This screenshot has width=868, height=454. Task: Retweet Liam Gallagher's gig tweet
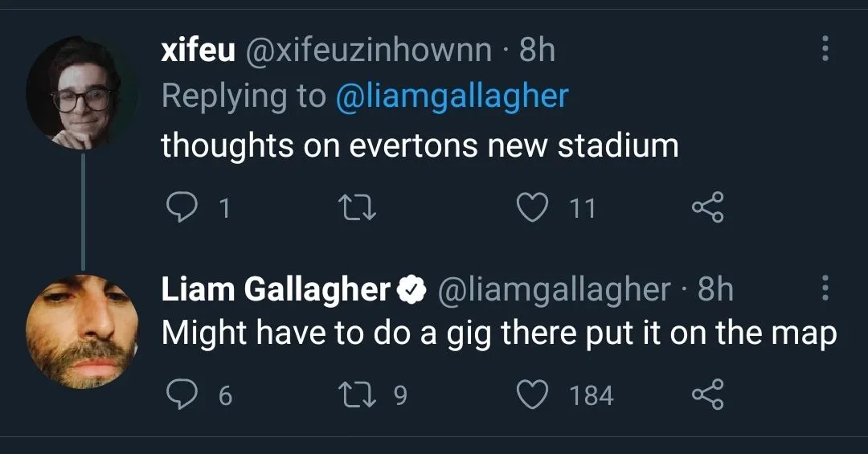[354, 395]
